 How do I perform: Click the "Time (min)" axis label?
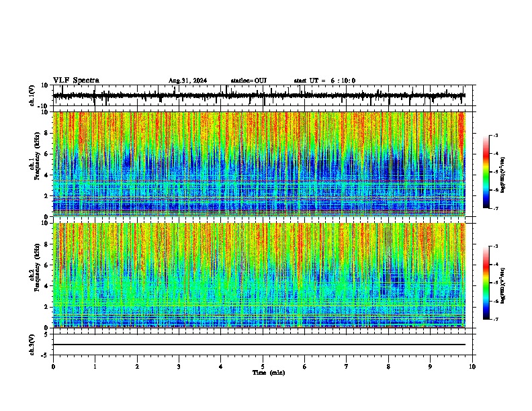tap(269, 373)
